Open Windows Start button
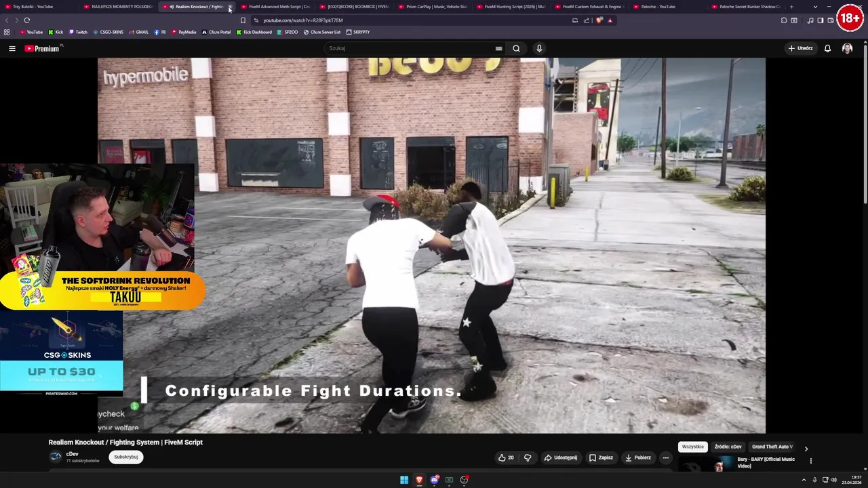The width and height of the screenshot is (868, 488). coord(404,480)
